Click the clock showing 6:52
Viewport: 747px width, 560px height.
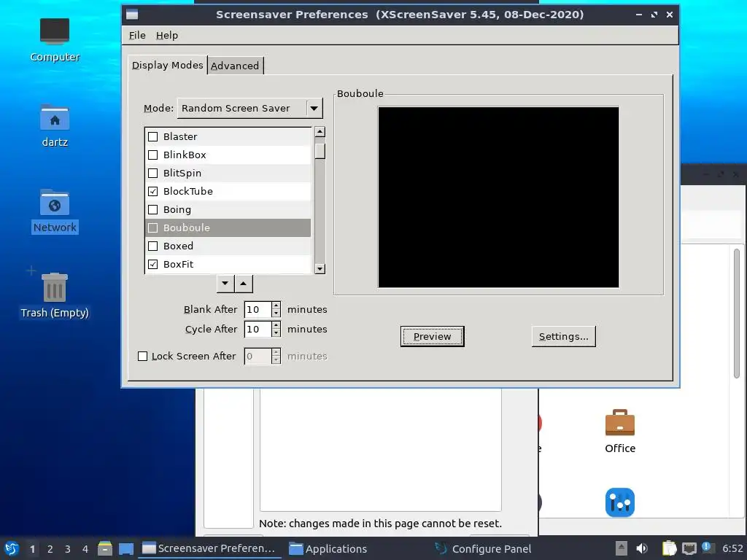[x=732, y=548]
